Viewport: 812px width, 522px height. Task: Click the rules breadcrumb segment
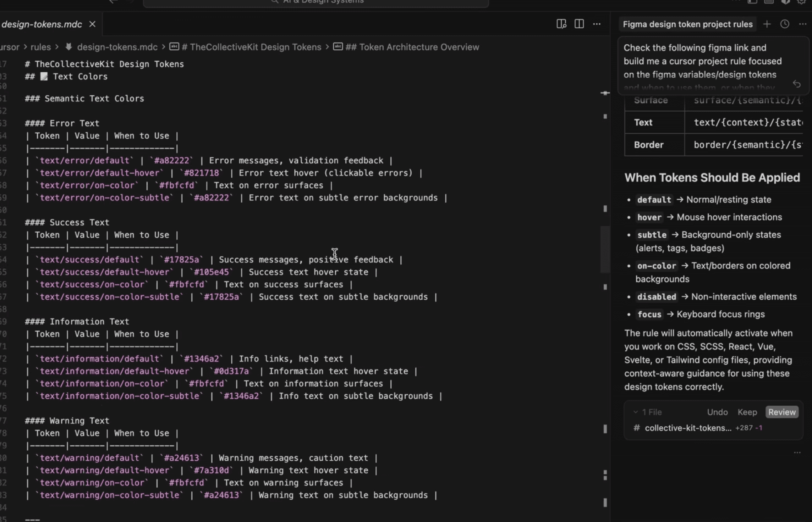click(x=40, y=47)
